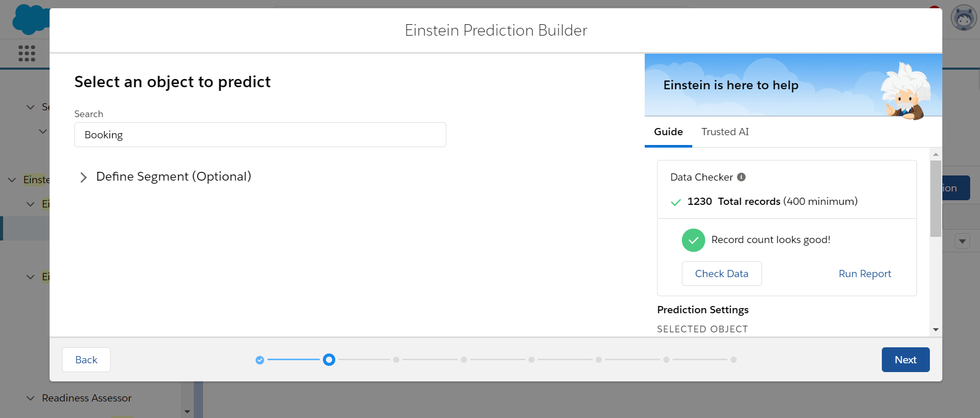Collapse the Einstein sidebar section chevron
Viewport: 980px width, 418px height.
click(x=12, y=180)
